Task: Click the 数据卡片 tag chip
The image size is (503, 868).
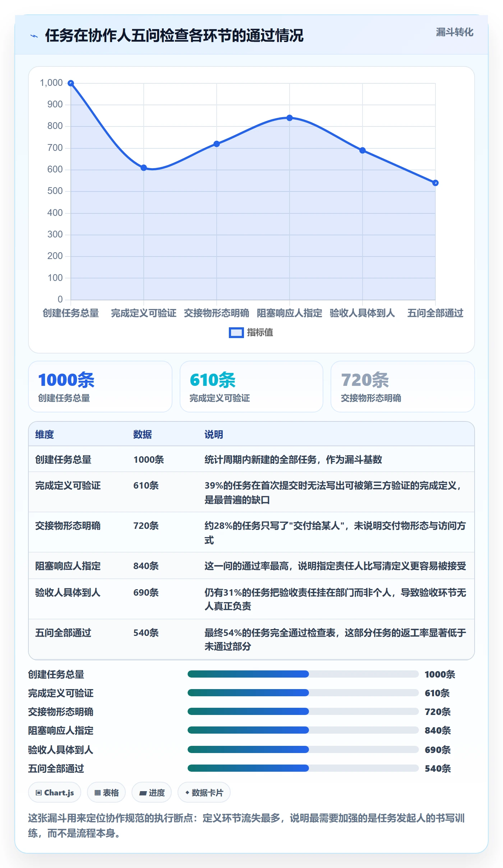Action: pos(204,792)
